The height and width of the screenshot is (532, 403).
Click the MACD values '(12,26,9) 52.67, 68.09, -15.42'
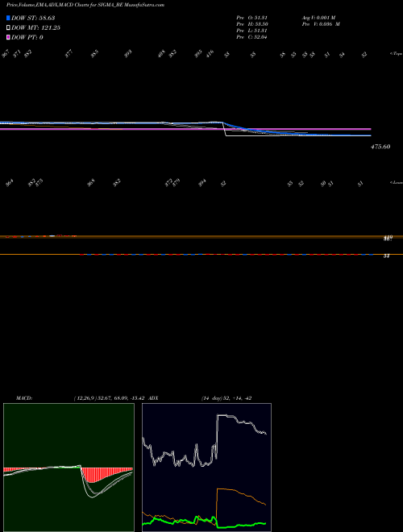pyautogui.click(x=110, y=398)
